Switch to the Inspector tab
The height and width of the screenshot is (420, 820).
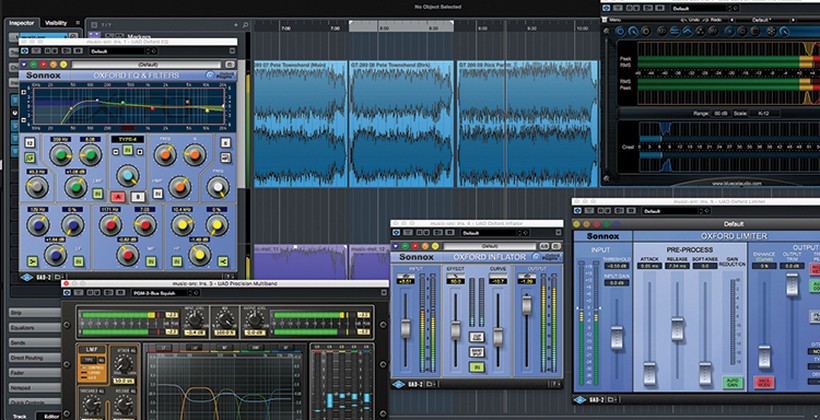[21, 22]
